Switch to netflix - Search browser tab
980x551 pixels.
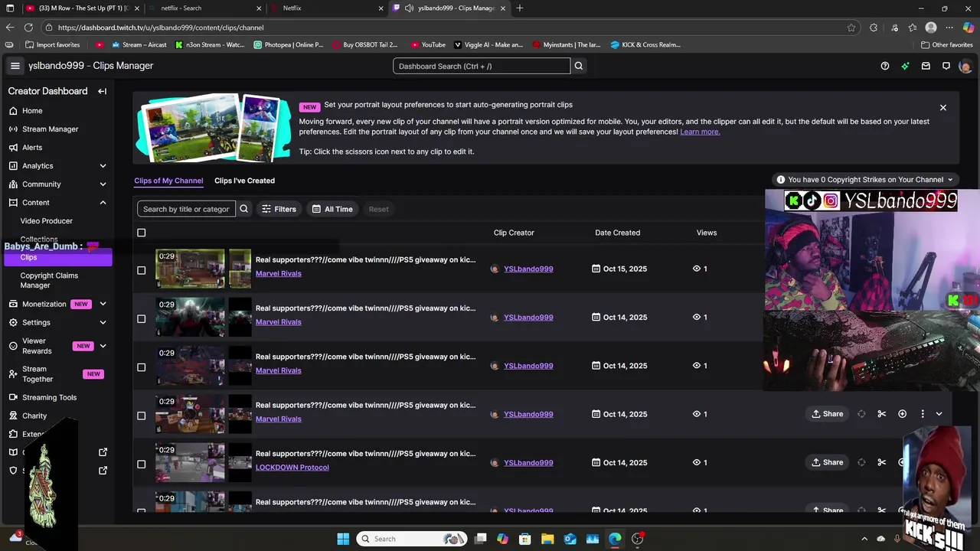[x=203, y=8]
